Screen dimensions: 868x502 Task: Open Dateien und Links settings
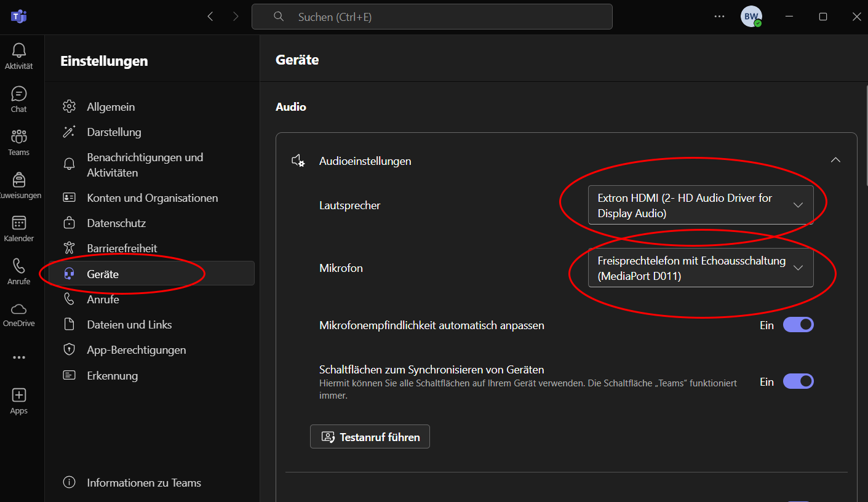click(151, 324)
